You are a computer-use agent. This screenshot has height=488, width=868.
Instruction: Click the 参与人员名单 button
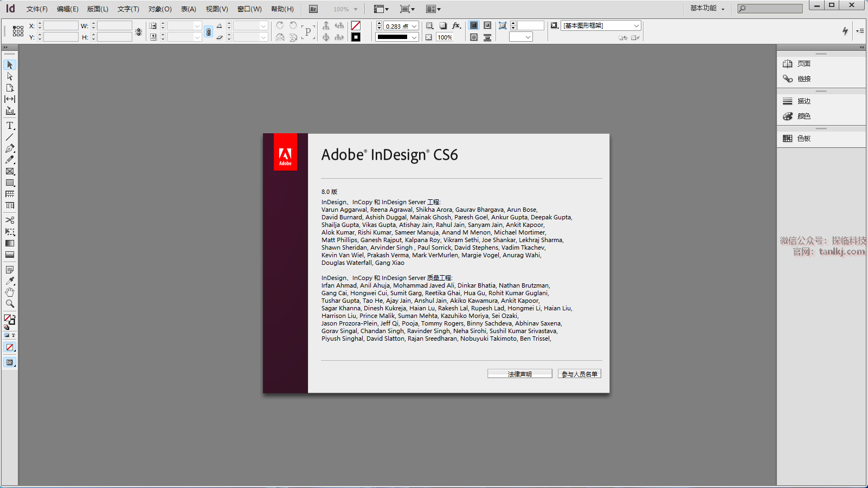[x=579, y=374]
